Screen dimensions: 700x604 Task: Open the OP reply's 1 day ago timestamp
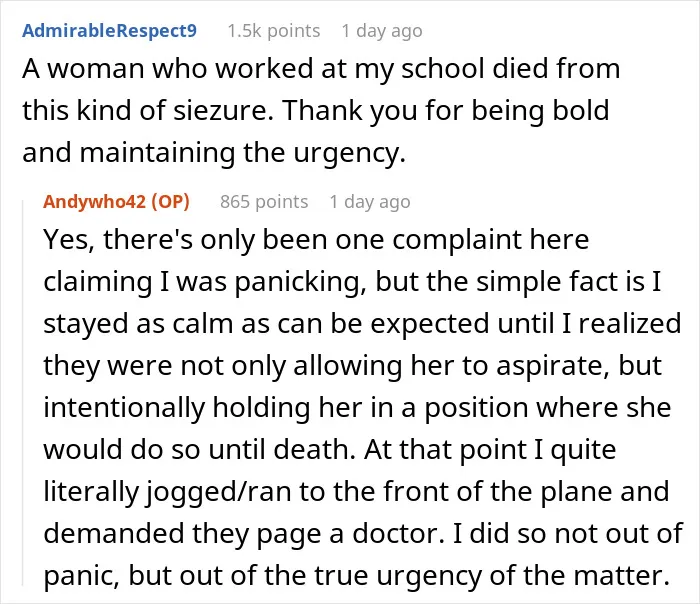[x=370, y=202]
